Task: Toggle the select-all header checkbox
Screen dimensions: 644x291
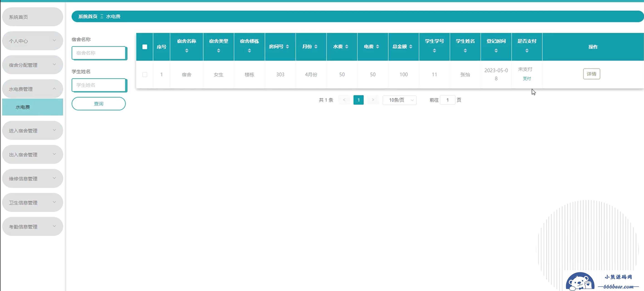Action: tap(144, 47)
